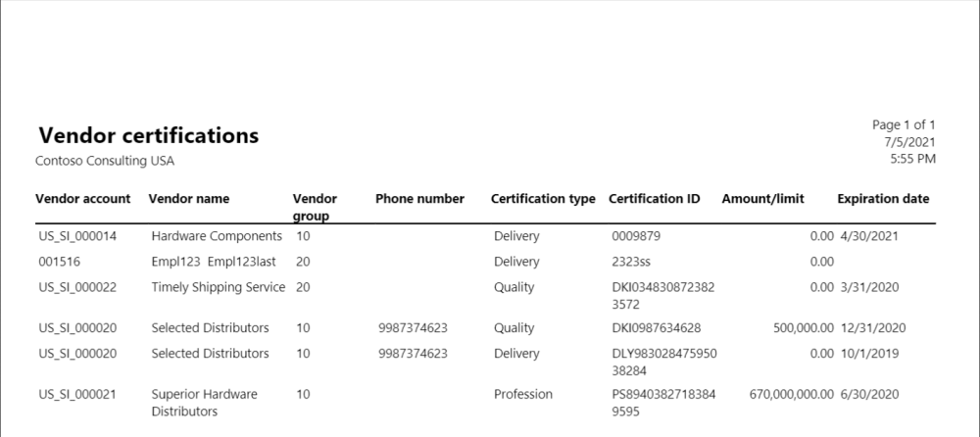Click vendor account 001516

58,262
